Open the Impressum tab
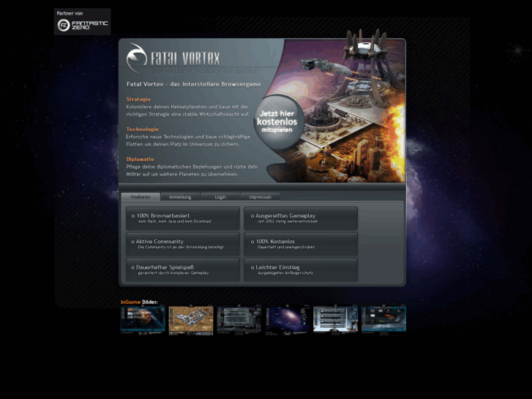This screenshot has height=399, width=532. click(x=261, y=197)
